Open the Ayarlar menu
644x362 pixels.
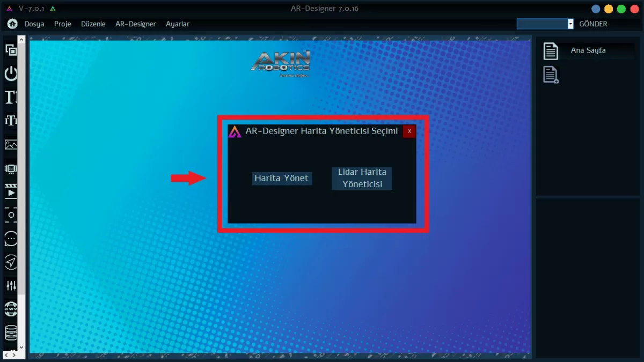[177, 24]
